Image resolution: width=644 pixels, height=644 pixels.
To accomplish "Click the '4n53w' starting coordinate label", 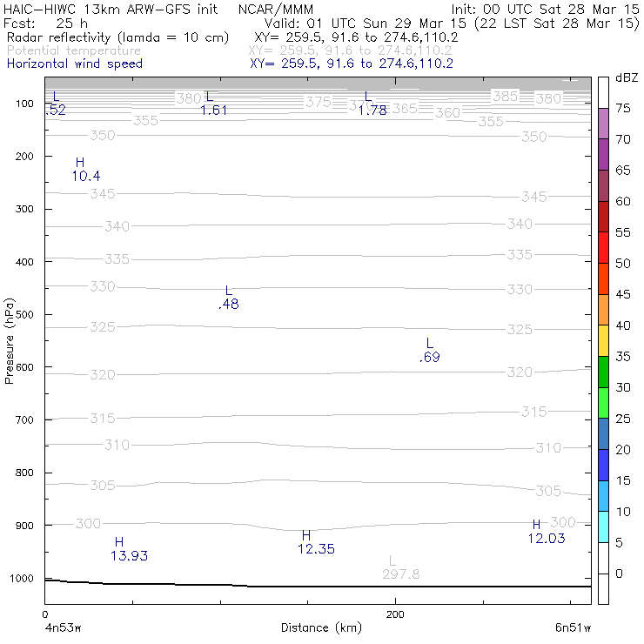I will [x=63, y=627].
